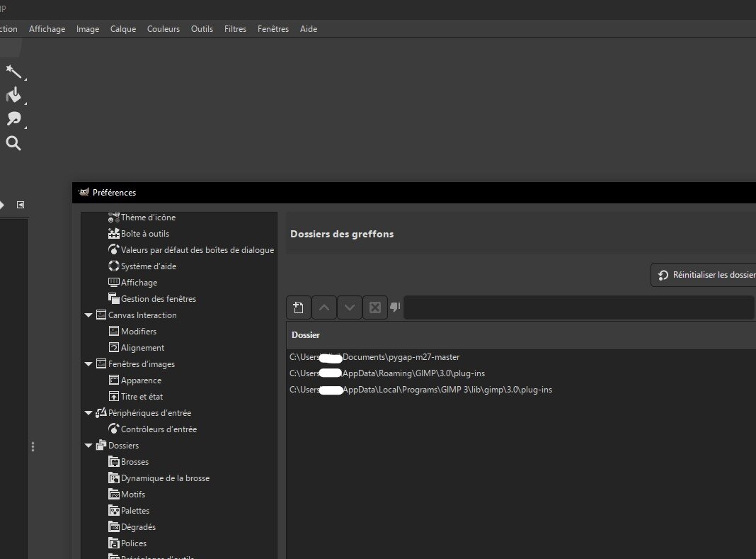This screenshot has width=756, height=559.
Task: Open the Couleurs menu
Action: (164, 29)
